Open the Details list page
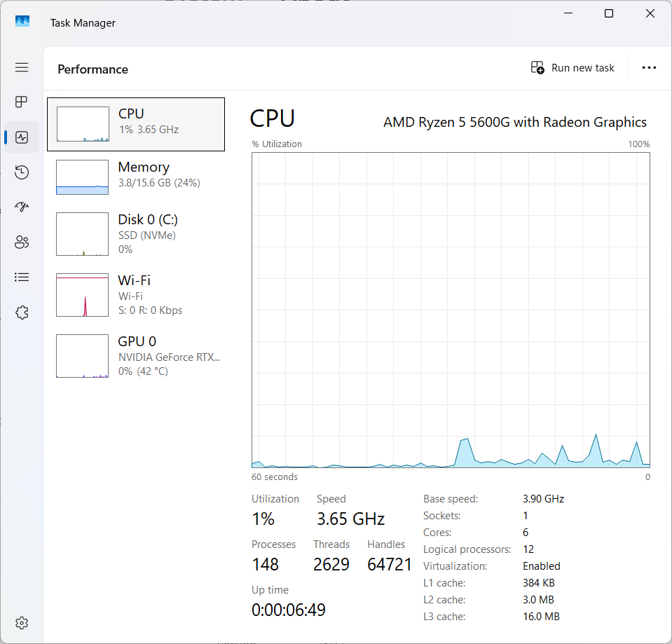672x644 pixels. click(x=22, y=278)
